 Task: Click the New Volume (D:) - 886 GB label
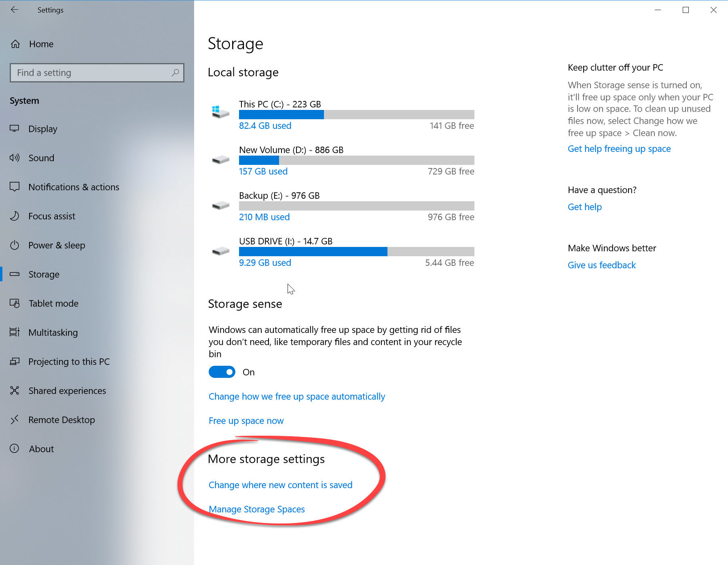(291, 150)
